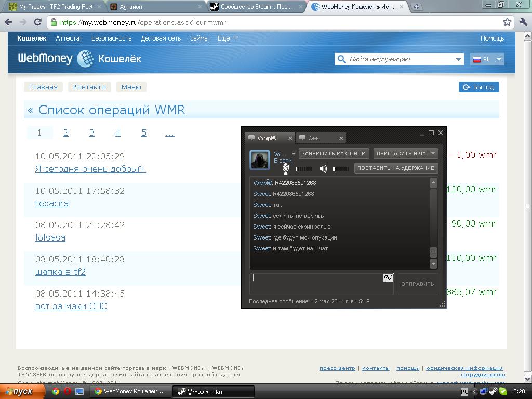This screenshot has width=532, height=399.
Task: Open the Аттестат menu item
Action: point(69,38)
